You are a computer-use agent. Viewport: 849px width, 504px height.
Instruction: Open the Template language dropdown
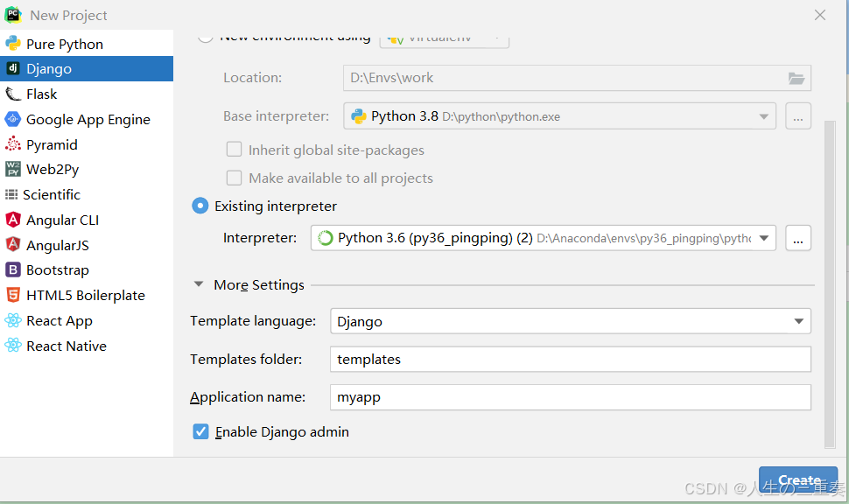coord(571,322)
